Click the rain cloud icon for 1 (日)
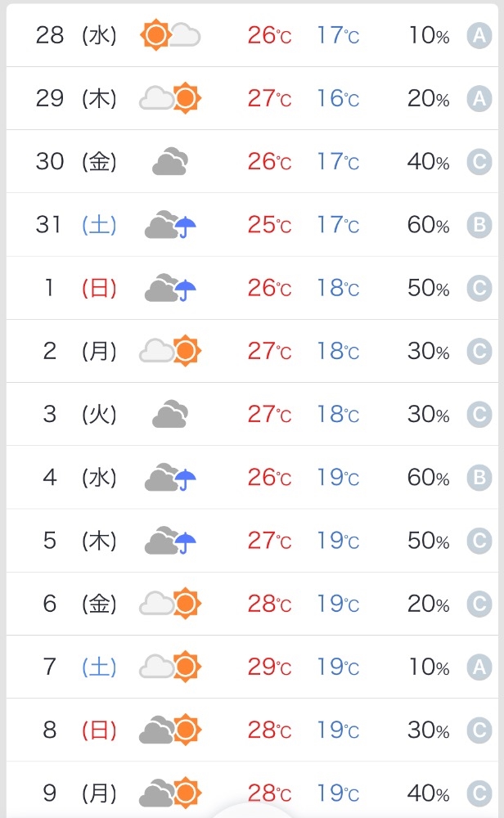 [x=170, y=287]
